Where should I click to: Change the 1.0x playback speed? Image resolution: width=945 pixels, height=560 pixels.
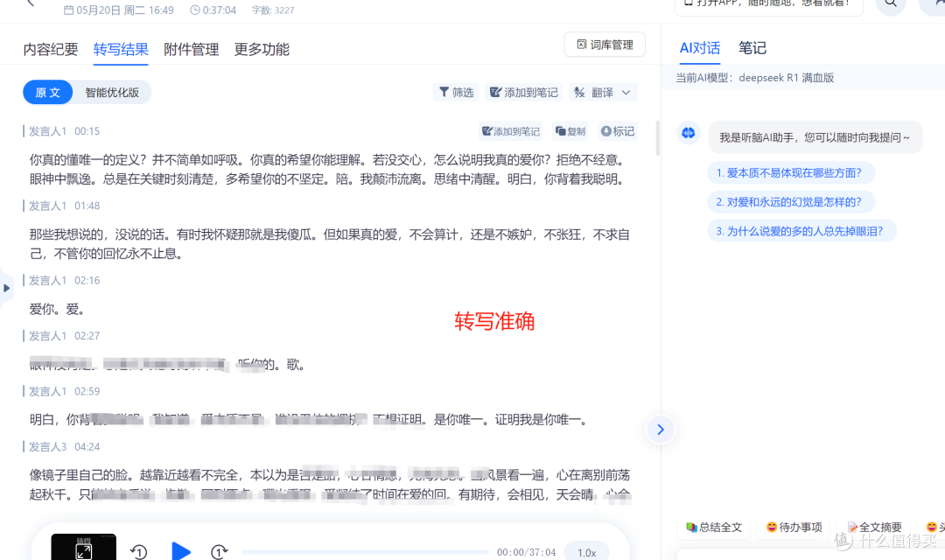586,552
